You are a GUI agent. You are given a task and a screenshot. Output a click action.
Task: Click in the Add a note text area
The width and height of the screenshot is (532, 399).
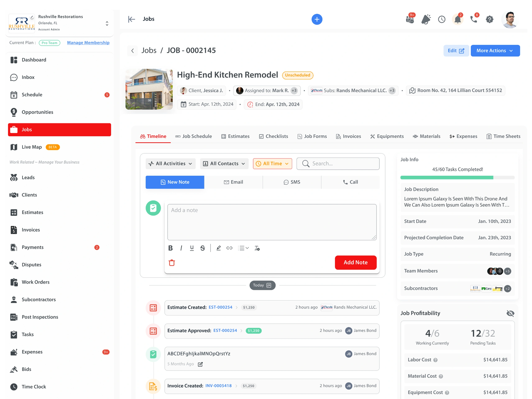pyautogui.click(x=272, y=222)
